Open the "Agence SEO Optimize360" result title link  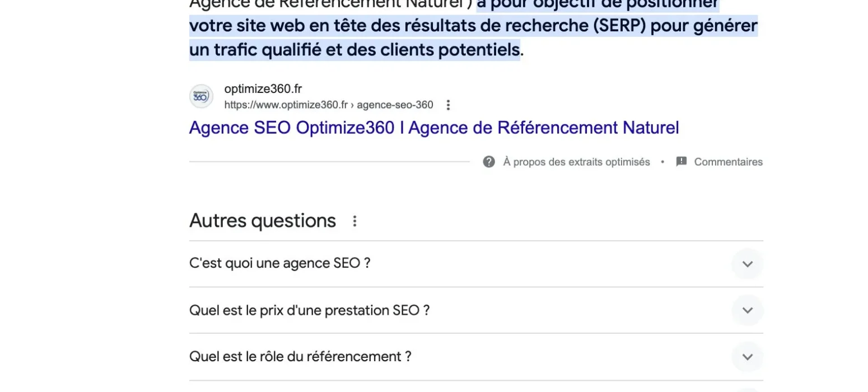(433, 128)
